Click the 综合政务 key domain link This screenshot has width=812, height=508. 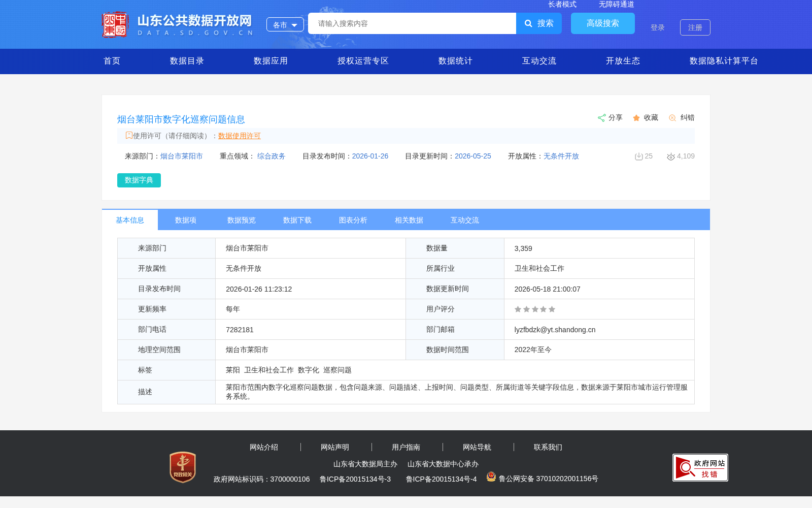(272, 156)
